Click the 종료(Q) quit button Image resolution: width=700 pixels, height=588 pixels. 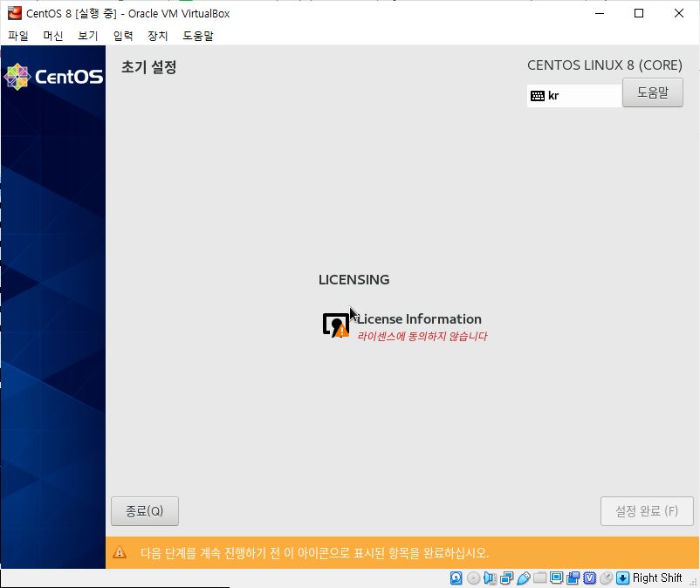coord(145,511)
